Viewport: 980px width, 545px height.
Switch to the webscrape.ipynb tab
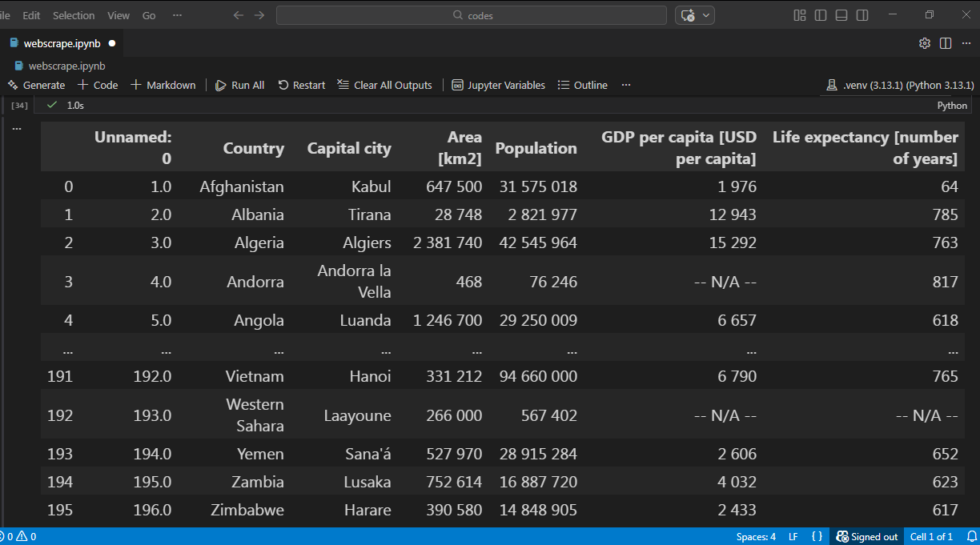(x=62, y=43)
